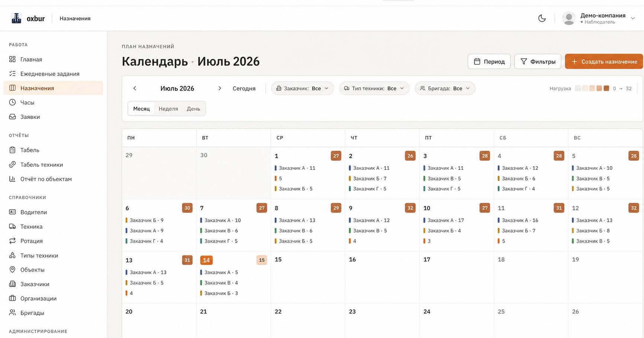Switch to День view
This screenshot has width=644, height=338.
coord(193,109)
